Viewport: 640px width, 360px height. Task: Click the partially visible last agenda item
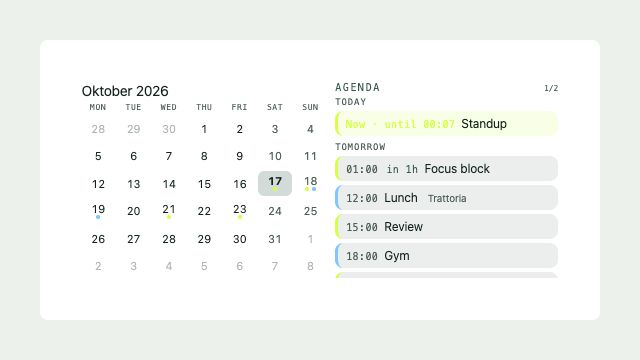[446, 275]
